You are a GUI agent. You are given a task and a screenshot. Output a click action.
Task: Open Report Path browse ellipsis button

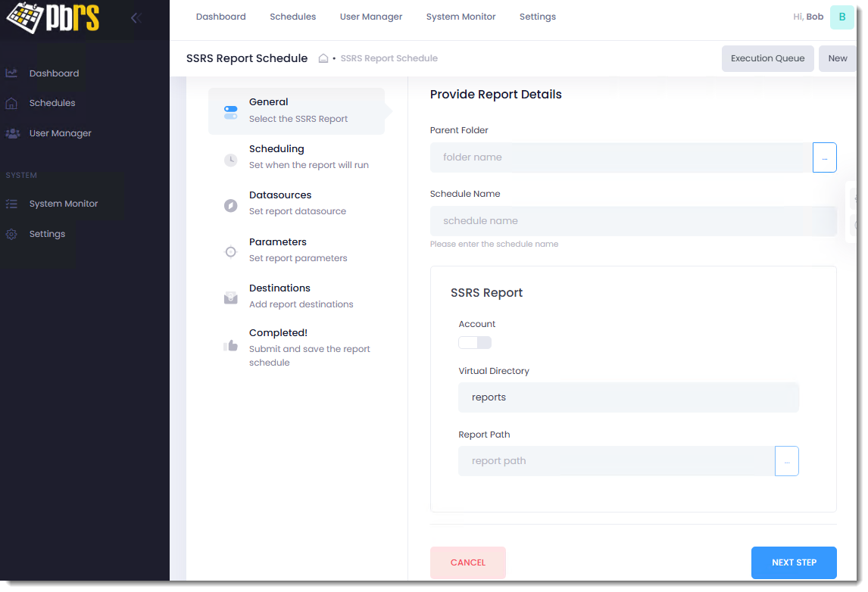click(x=786, y=461)
